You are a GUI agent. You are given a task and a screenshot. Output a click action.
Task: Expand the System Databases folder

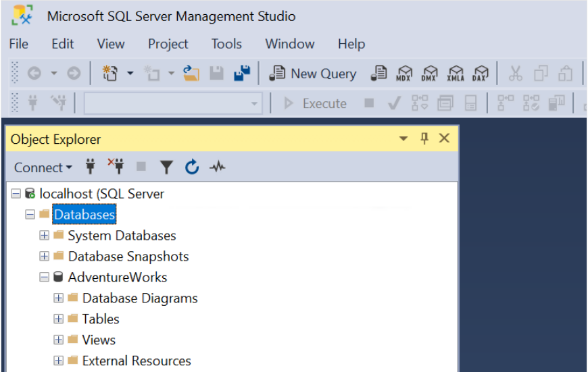coord(44,235)
